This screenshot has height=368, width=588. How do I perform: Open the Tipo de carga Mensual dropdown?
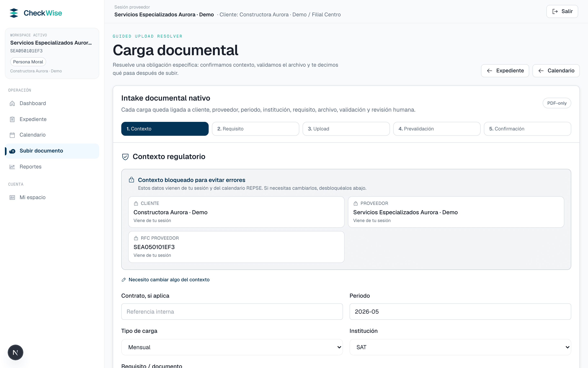point(232,347)
